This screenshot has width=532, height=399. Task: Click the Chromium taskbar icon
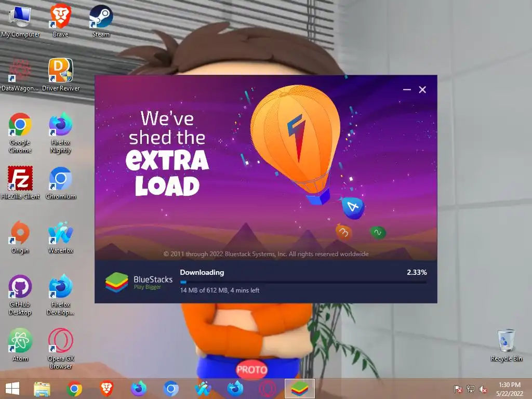click(170, 389)
